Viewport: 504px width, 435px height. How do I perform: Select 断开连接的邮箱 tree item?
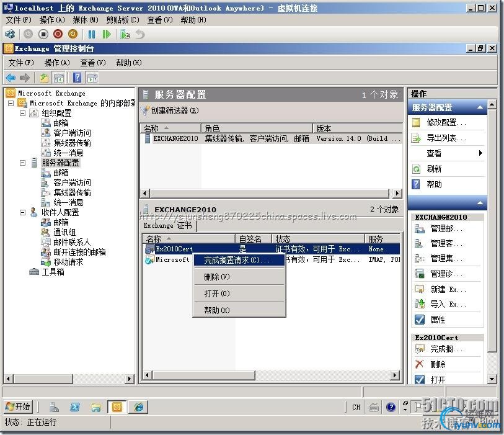pos(79,252)
